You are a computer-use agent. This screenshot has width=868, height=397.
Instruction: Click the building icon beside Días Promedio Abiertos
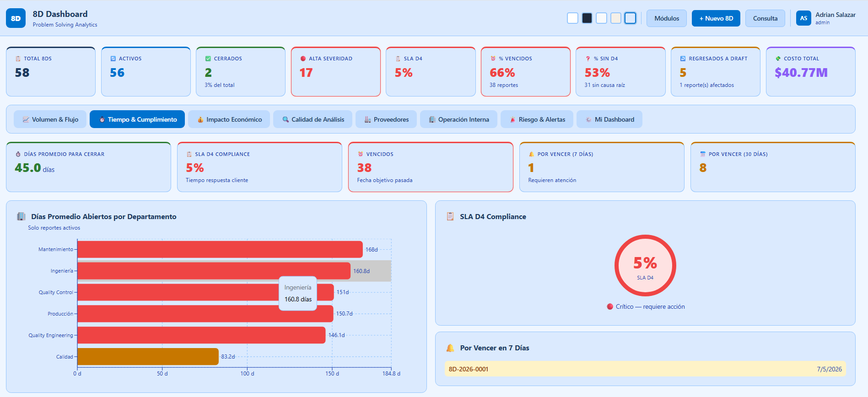21,216
